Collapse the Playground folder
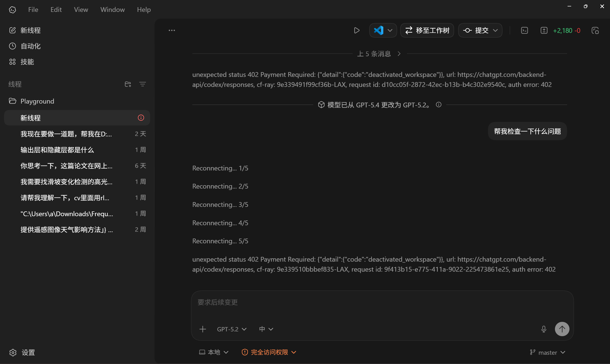The height and width of the screenshot is (364, 610). [31, 101]
